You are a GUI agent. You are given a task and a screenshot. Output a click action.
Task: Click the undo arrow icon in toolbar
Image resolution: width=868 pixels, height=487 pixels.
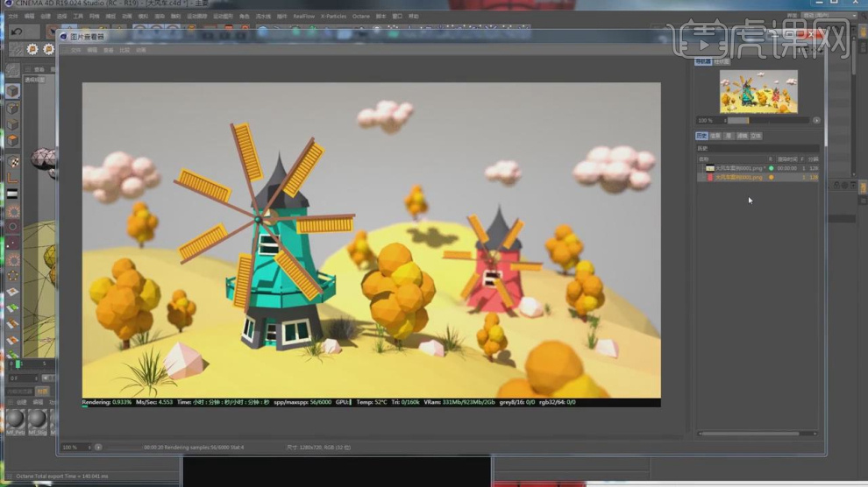(17, 32)
